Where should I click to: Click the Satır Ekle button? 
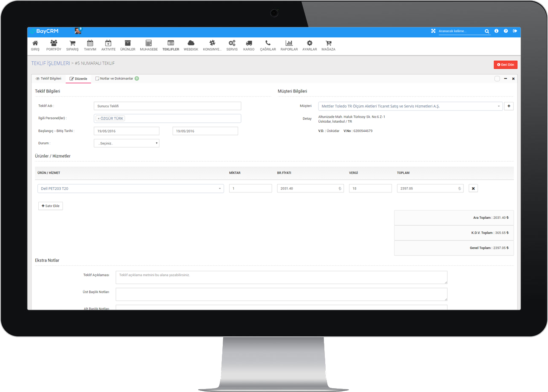point(51,206)
